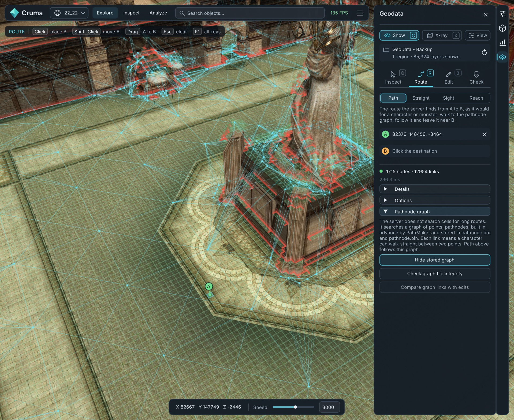Close the Geodata panel
This screenshot has height=420, width=514.
click(486, 15)
